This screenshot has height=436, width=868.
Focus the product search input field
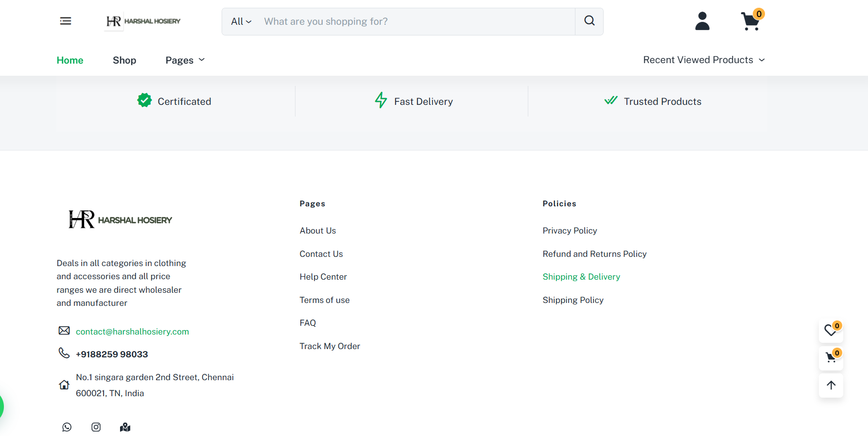pyautogui.click(x=416, y=21)
